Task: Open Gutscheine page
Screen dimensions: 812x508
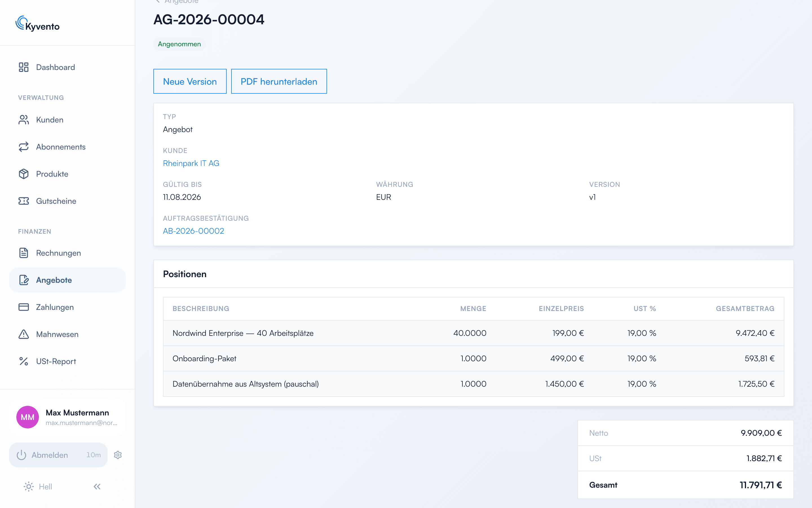Action: click(67, 201)
